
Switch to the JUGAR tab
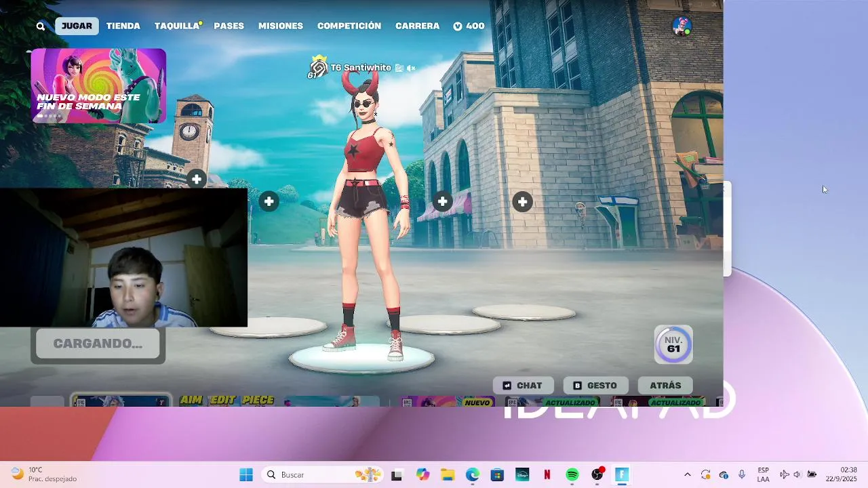pos(77,26)
